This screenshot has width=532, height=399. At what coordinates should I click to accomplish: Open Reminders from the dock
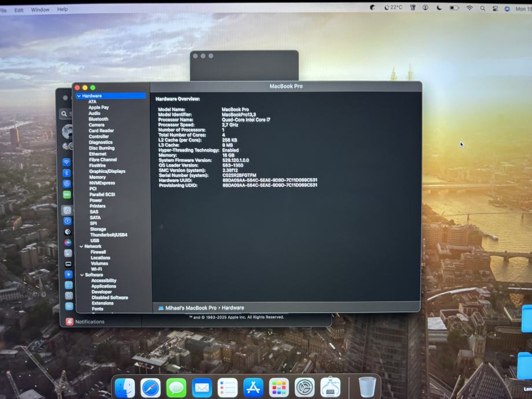pos(228,387)
